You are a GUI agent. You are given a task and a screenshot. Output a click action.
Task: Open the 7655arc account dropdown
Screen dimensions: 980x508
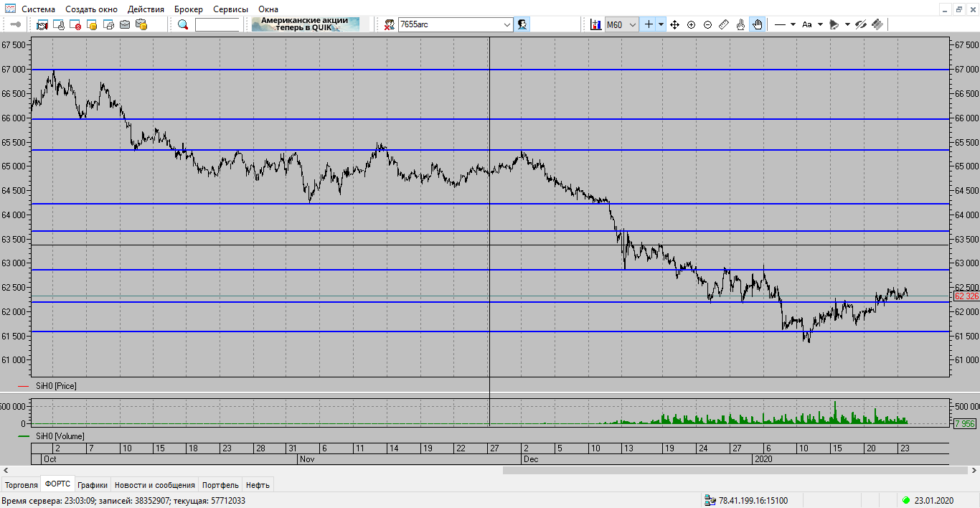pos(507,24)
